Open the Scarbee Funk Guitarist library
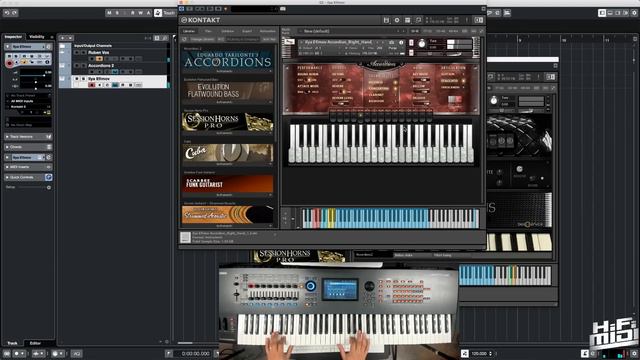640x360 pixels. click(227, 184)
